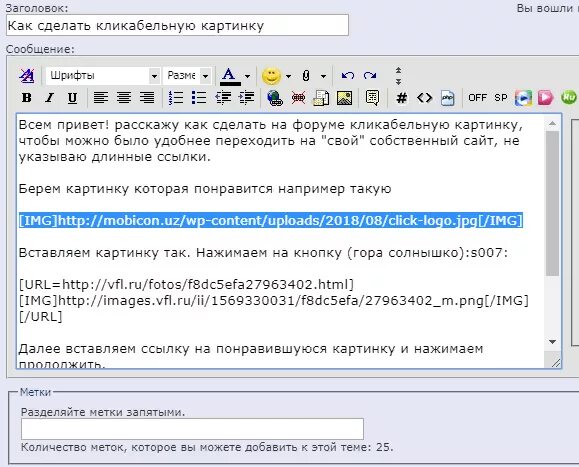The image size is (579, 467).
Task: Click the 'Сообщение:' label
Action: [x=40, y=49]
